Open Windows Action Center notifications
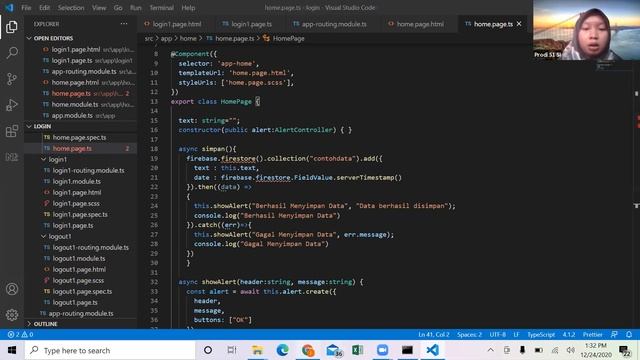Image resolution: width=640 pixels, height=360 pixels. [624, 350]
